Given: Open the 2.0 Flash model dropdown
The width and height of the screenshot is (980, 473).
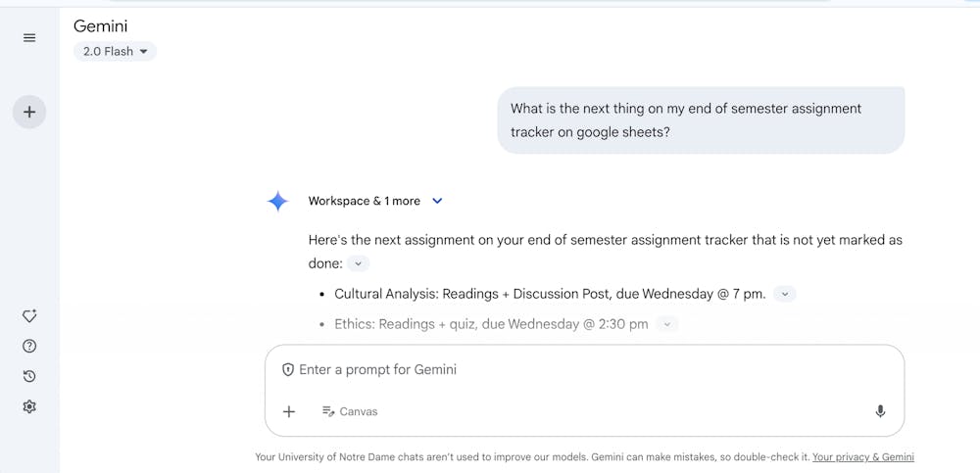Looking at the screenshot, I should (115, 51).
